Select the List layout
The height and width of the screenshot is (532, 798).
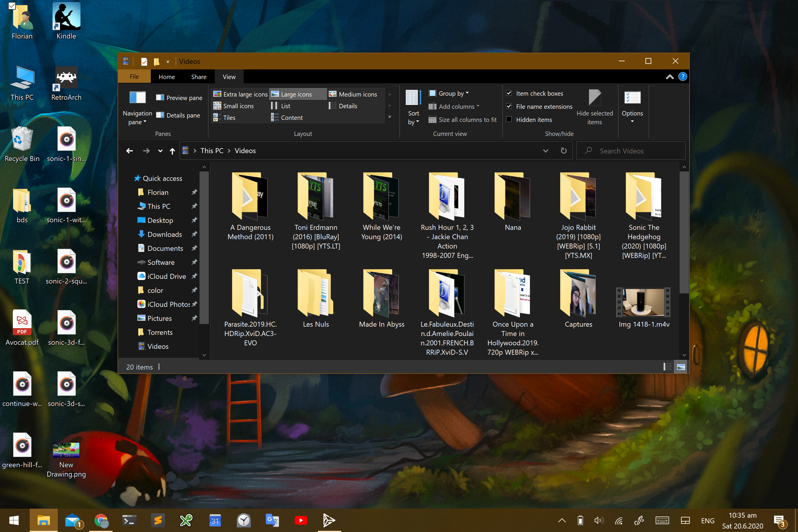coord(281,106)
